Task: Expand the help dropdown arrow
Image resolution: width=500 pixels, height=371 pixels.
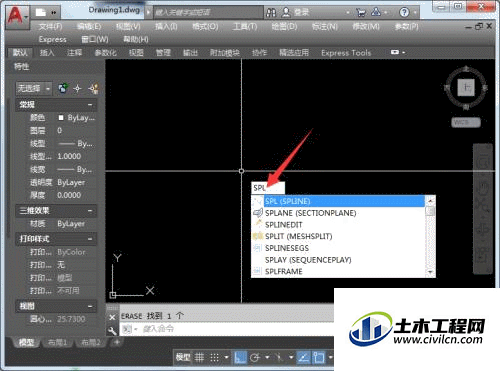Action: [415, 13]
